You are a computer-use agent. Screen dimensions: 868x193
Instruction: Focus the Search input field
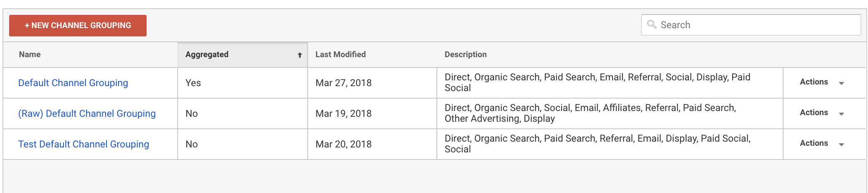[759, 25]
